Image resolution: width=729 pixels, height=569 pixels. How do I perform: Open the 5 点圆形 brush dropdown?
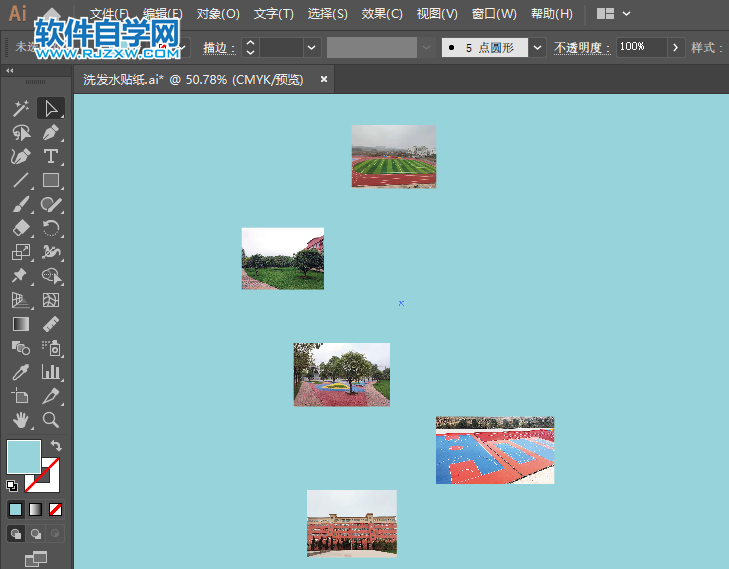(x=537, y=47)
